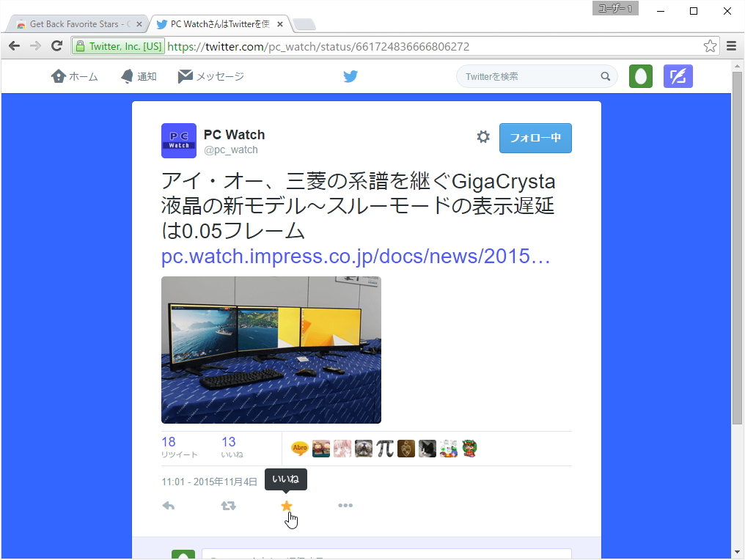Open the Home timeline via home icon
Screen dimensions: 745x560
tap(74, 75)
